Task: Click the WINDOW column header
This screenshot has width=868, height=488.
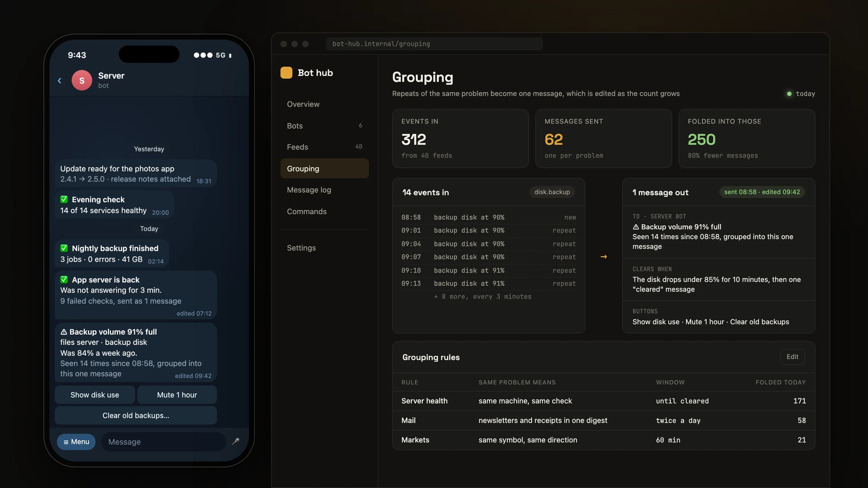Action: (670, 382)
